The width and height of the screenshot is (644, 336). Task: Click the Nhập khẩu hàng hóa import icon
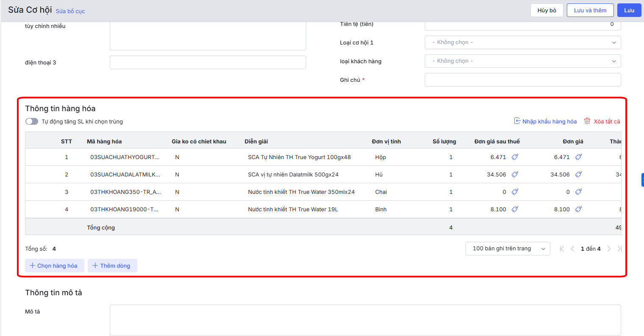pos(517,121)
